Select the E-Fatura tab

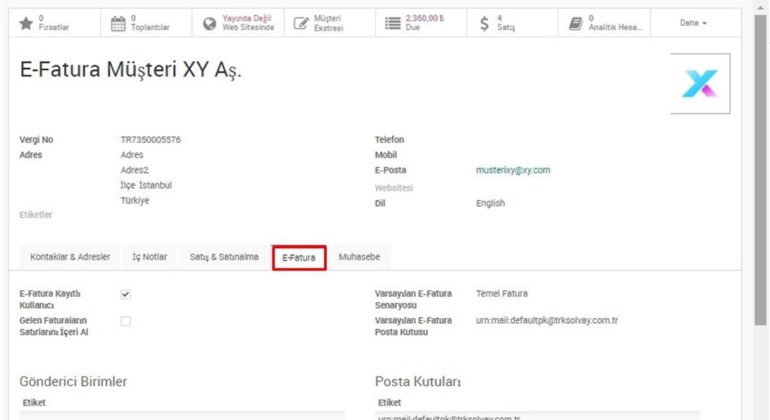click(x=299, y=258)
